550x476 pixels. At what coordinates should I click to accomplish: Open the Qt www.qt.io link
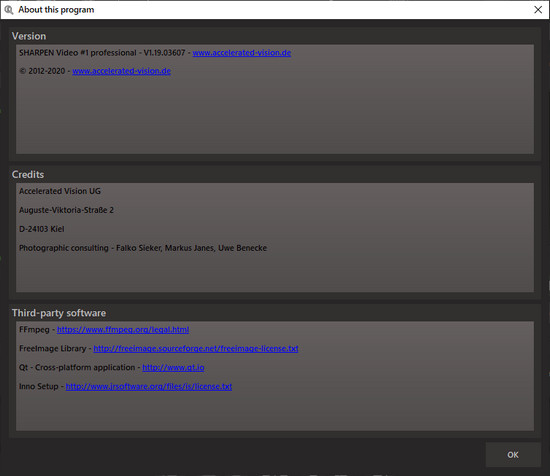coord(173,368)
